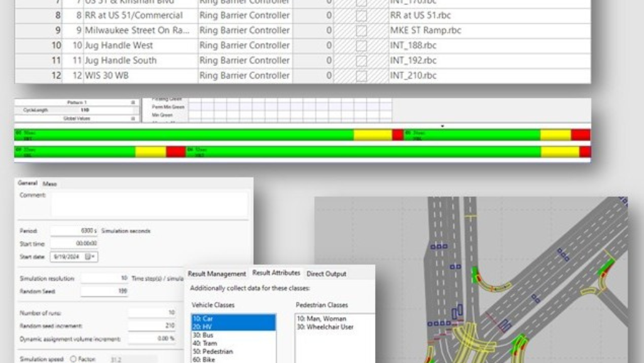This screenshot has width=644, height=363.
Task: Select 10: Man, Woman pedestrian class
Action: pos(322,319)
